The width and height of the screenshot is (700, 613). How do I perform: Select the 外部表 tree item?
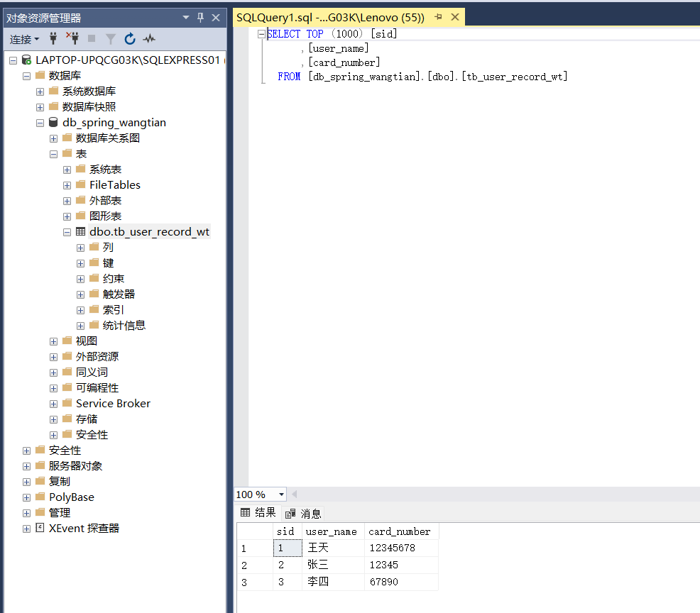(105, 200)
